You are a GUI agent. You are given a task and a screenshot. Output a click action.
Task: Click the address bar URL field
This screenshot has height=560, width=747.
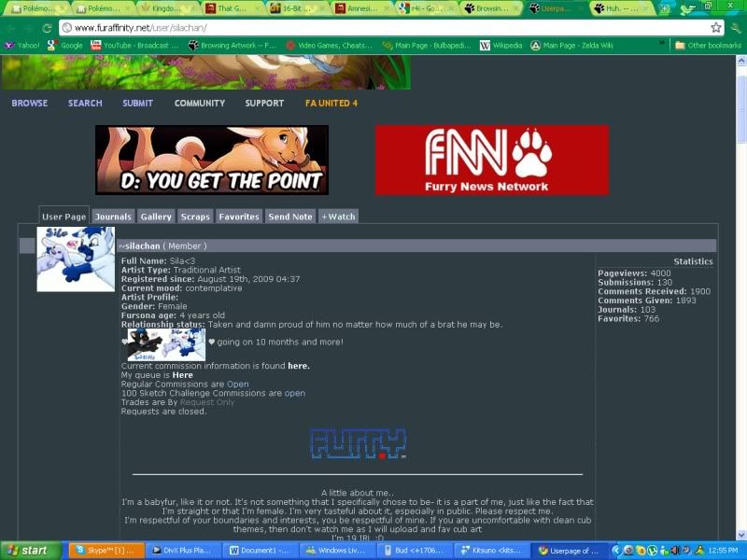(373, 28)
